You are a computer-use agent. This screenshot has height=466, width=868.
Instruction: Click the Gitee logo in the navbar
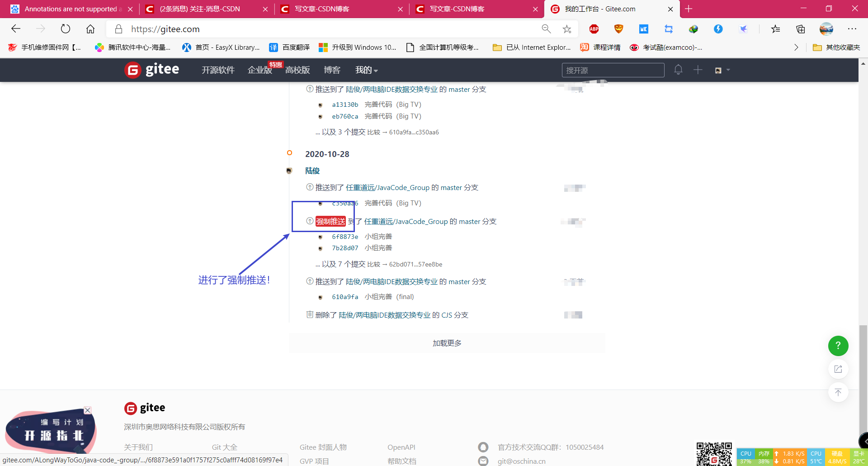(x=151, y=69)
